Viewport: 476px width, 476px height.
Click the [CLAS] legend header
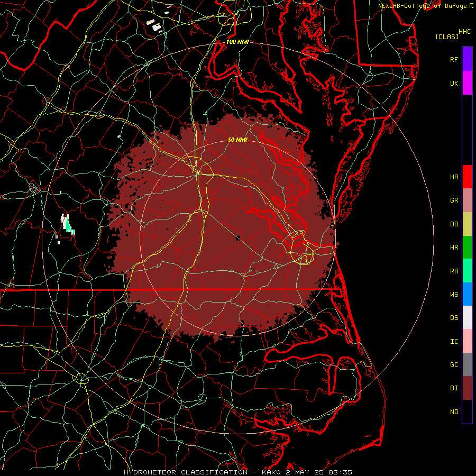(447, 36)
